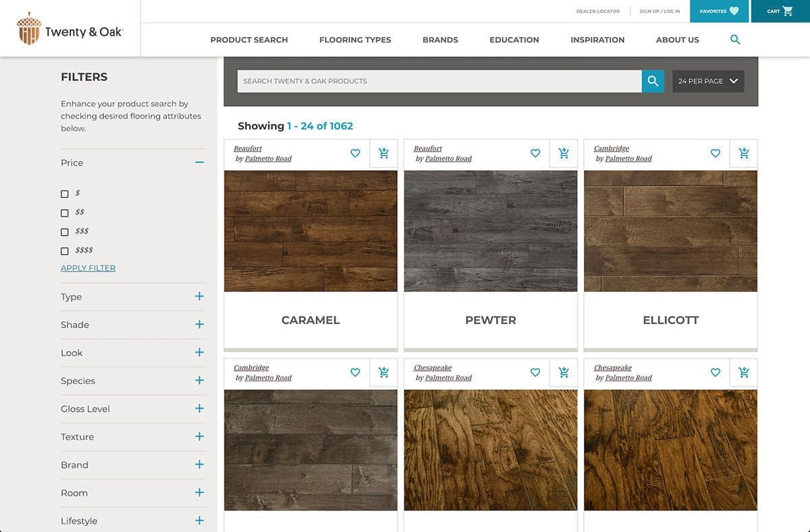Click Sign Up / Log In
The width and height of the screenshot is (810, 532).
click(x=660, y=11)
